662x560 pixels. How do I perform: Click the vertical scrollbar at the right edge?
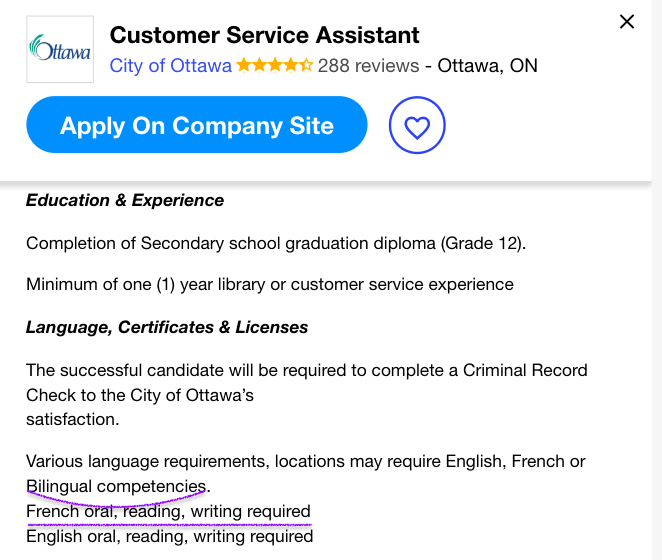coord(657,280)
